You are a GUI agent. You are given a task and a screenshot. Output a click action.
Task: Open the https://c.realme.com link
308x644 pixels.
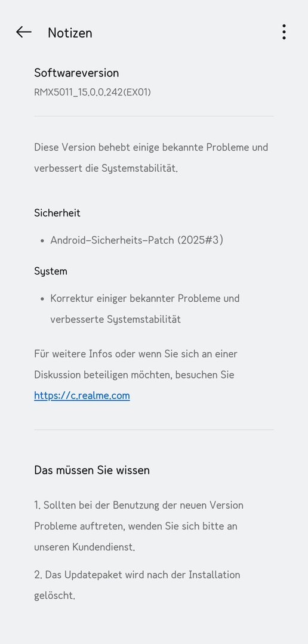pyautogui.click(x=82, y=395)
